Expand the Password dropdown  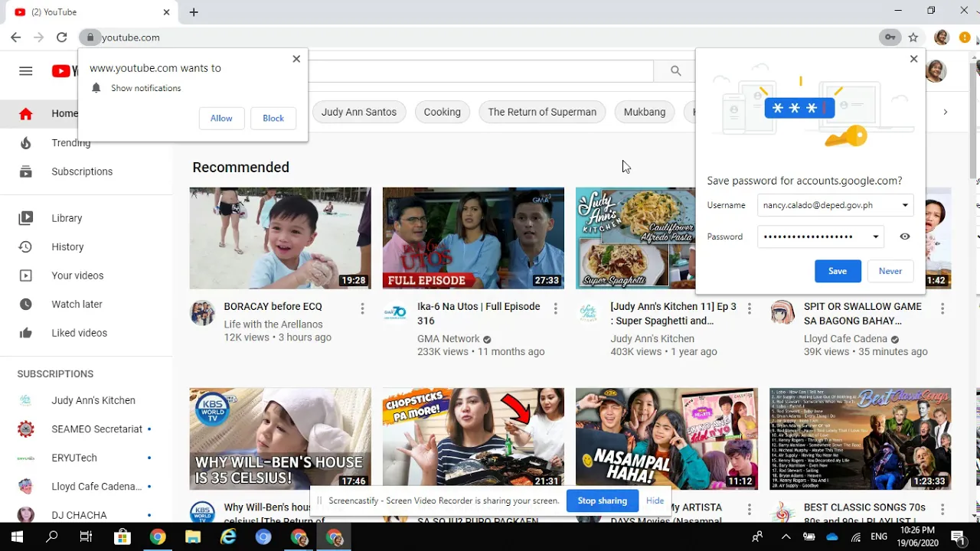(x=876, y=236)
